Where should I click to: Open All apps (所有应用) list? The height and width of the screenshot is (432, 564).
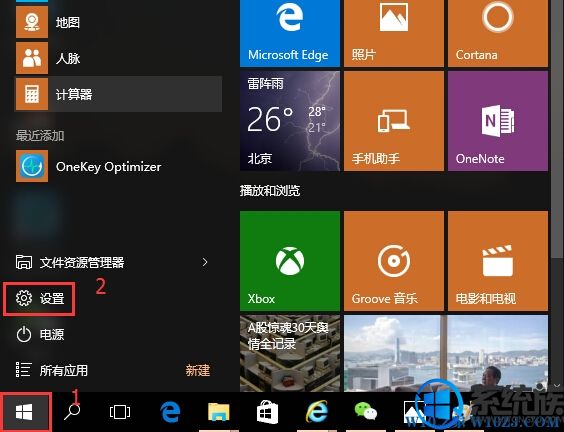51,370
